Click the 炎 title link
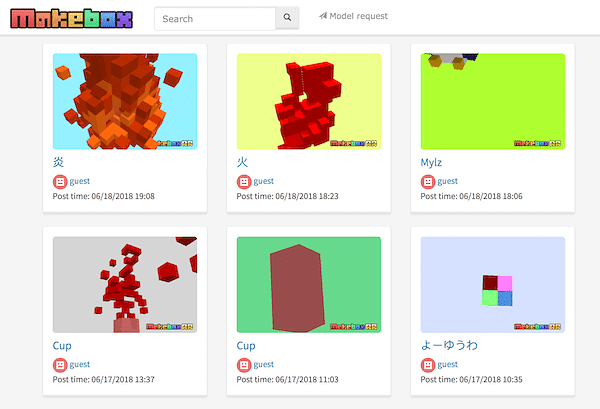Image resolution: width=600 pixels, height=409 pixels. click(58, 162)
